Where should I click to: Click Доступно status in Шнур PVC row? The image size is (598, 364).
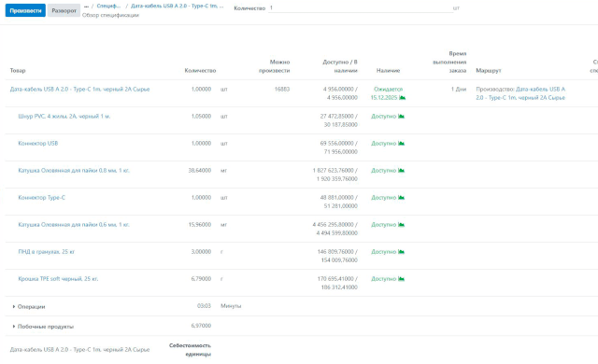point(384,116)
